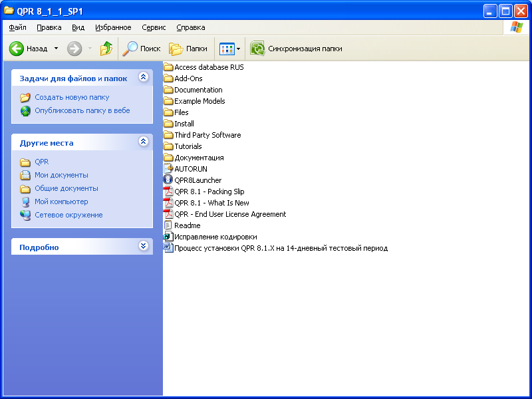Select Third Party Software folder icon
The image size is (532, 399).
[168, 135]
